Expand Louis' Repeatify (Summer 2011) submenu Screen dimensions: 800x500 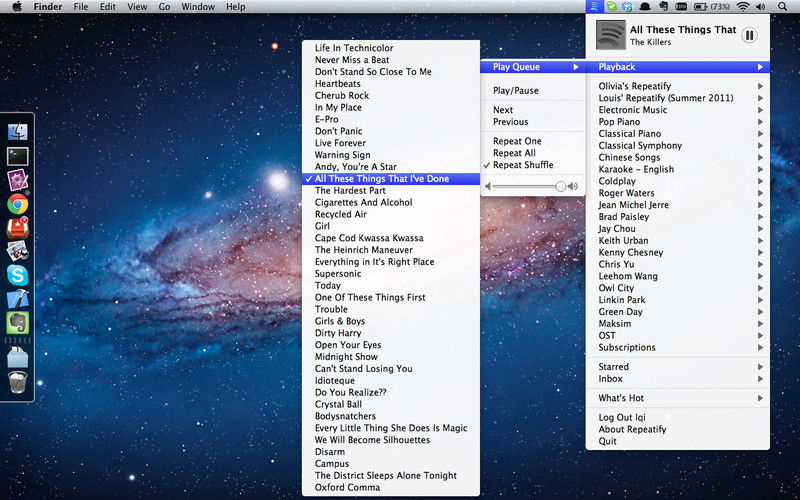(x=678, y=98)
